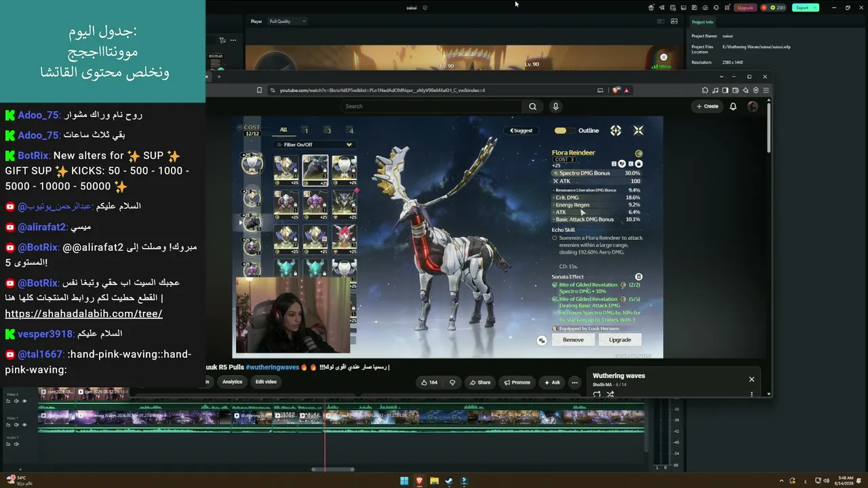Open browser sidebar panel icon

(725, 90)
